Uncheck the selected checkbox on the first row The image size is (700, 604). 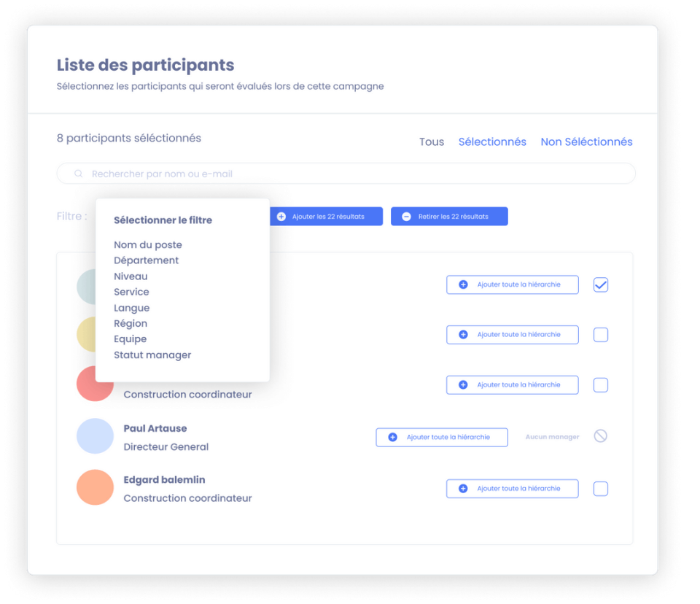point(600,284)
